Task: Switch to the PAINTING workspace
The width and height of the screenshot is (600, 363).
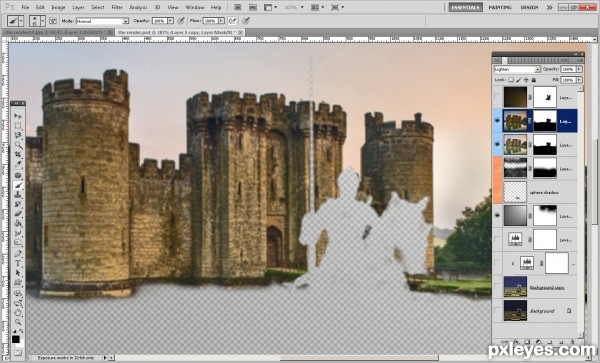Action: pyautogui.click(x=500, y=7)
